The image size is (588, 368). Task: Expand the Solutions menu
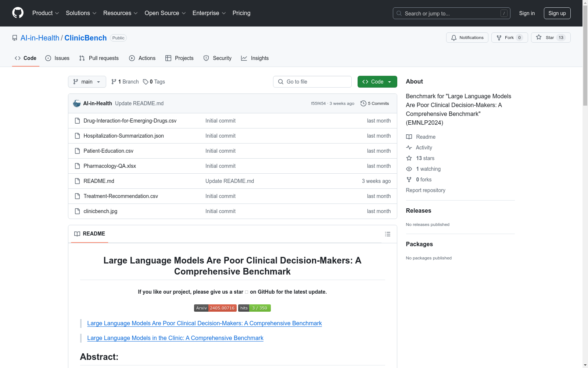click(81, 13)
